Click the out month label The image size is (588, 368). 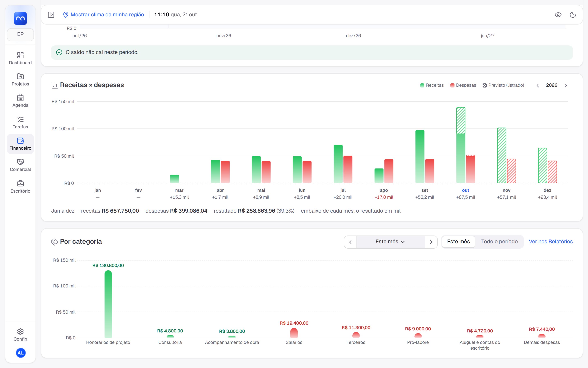[465, 190]
